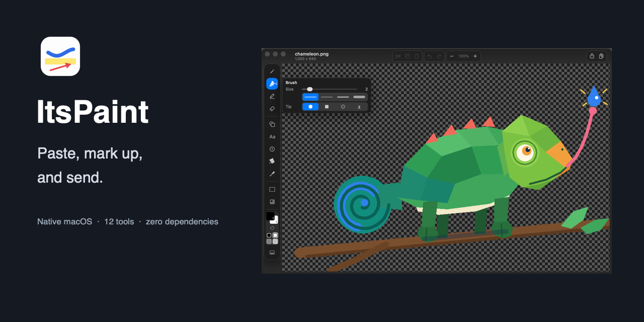The width and height of the screenshot is (644, 322).
Task: Click the copy to clipboard button at top right
Action: point(601,56)
